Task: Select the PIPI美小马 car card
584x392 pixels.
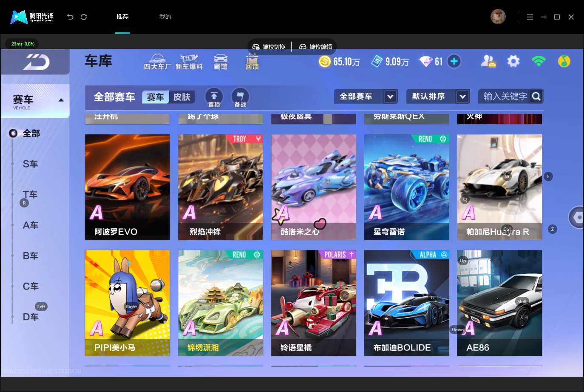Action: [128, 303]
